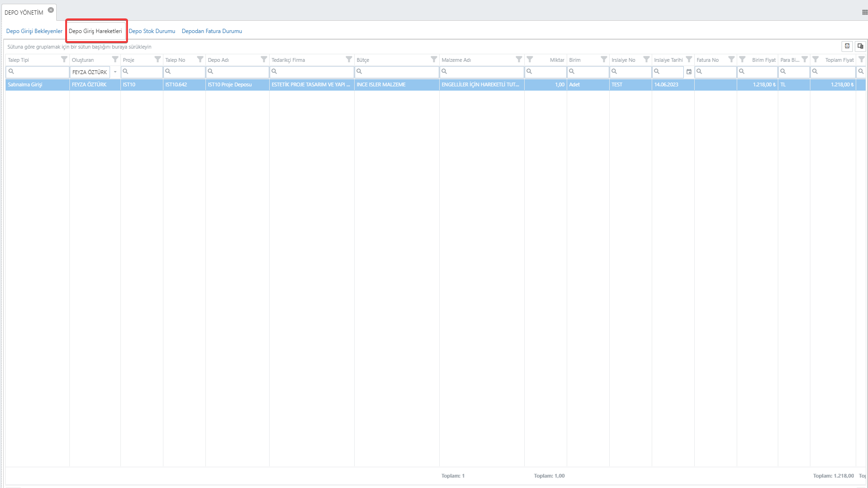Open the apps grid icon at top right
Viewport: 868px width, 488px height.
[865, 12]
